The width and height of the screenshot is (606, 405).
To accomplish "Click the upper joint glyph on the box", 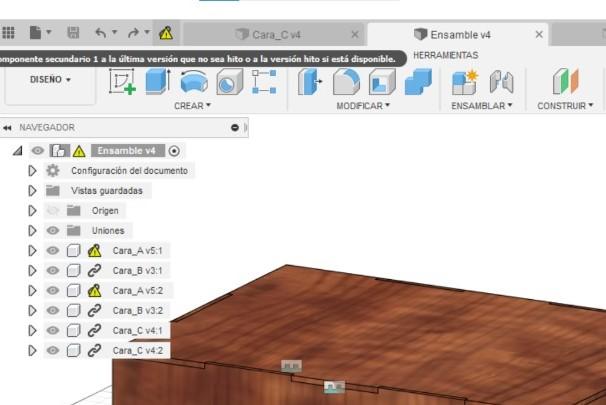I will click(291, 366).
